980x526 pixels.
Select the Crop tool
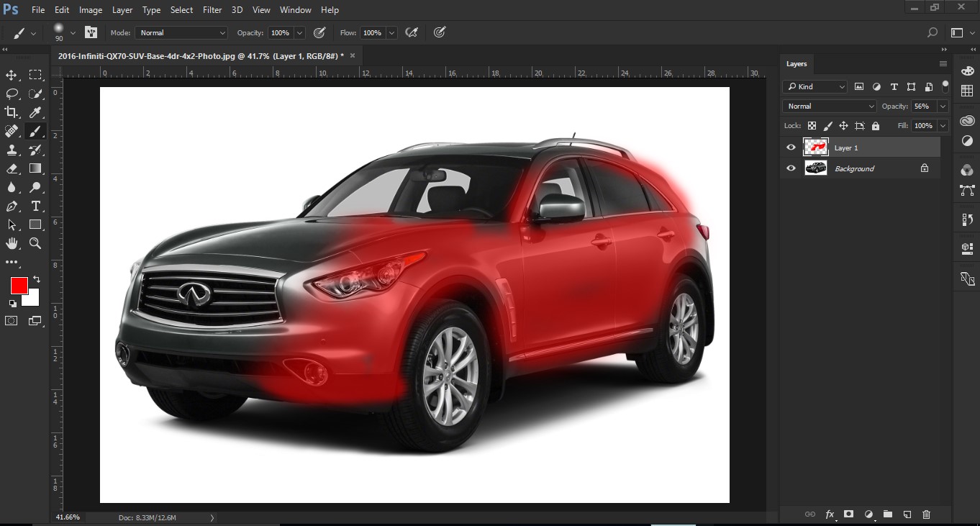point(12,112)
